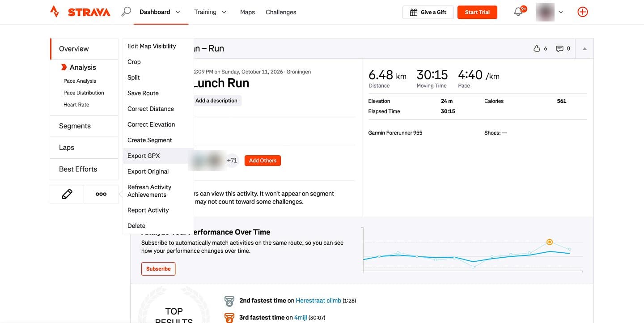Click the pencil edit activity icon
The image size is (644, 323).
67,194
